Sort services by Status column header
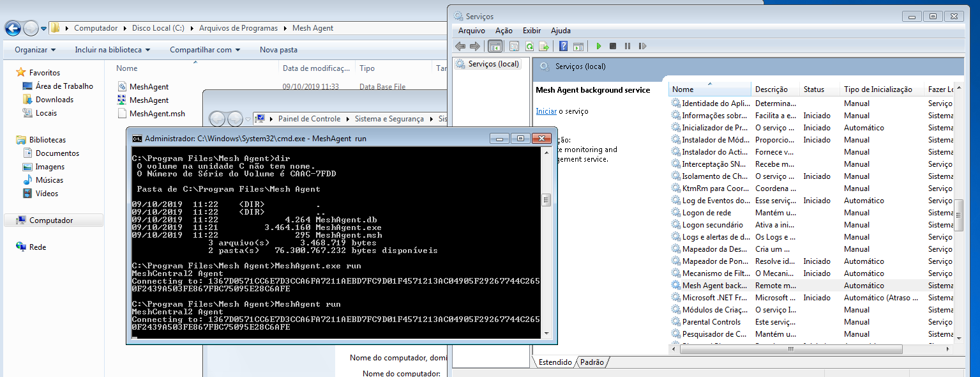 point(819,89)
